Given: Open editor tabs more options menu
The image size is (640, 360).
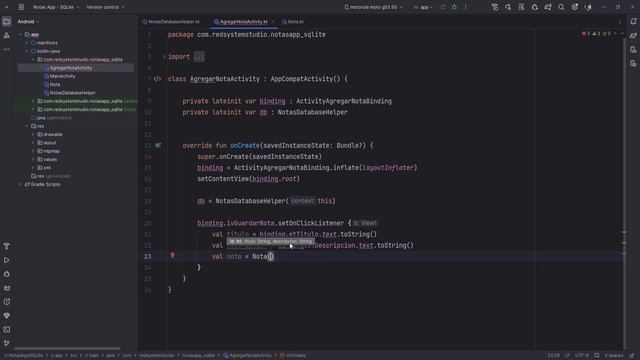Looking at the screenshot, I should 620,22.
